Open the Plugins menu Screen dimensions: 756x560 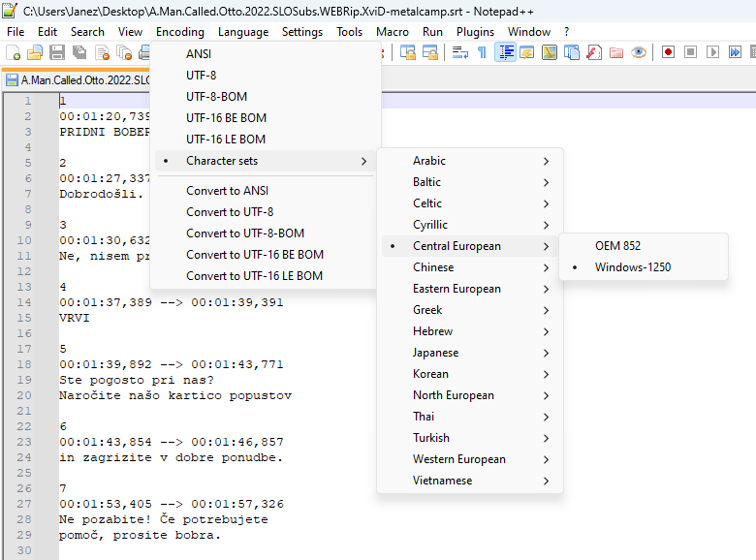click(x=475, y=32)
